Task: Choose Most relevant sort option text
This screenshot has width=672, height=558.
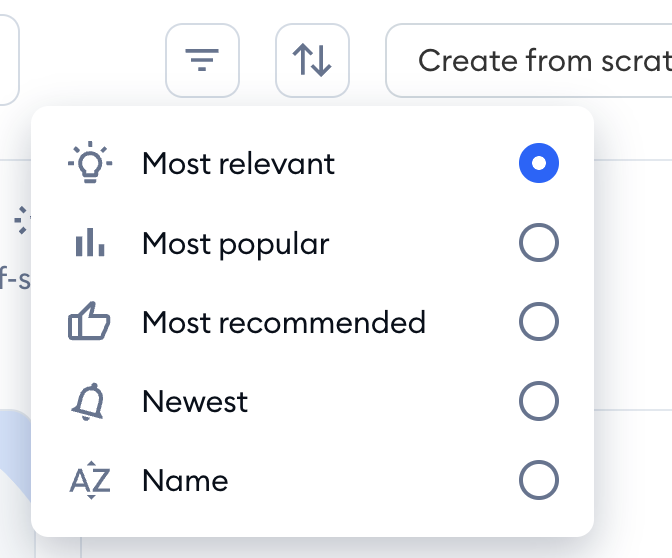Action: click(x=238, y=163)
